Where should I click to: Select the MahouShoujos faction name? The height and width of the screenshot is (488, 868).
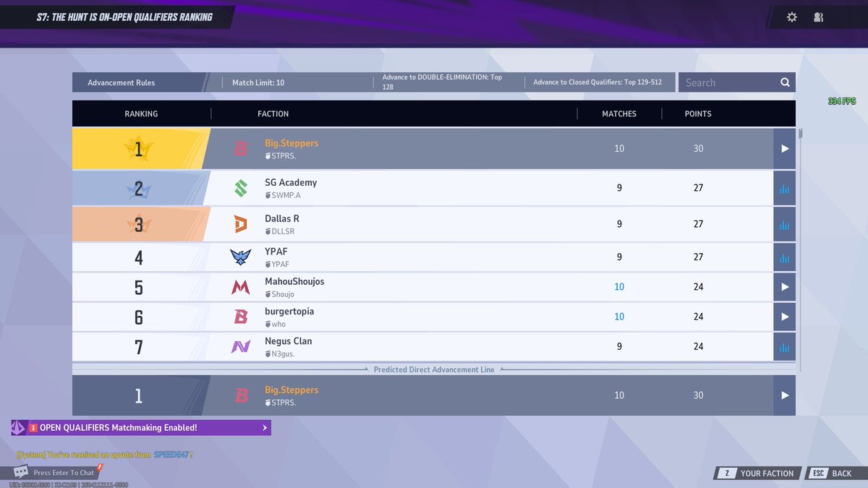click(x=294, y=281)
